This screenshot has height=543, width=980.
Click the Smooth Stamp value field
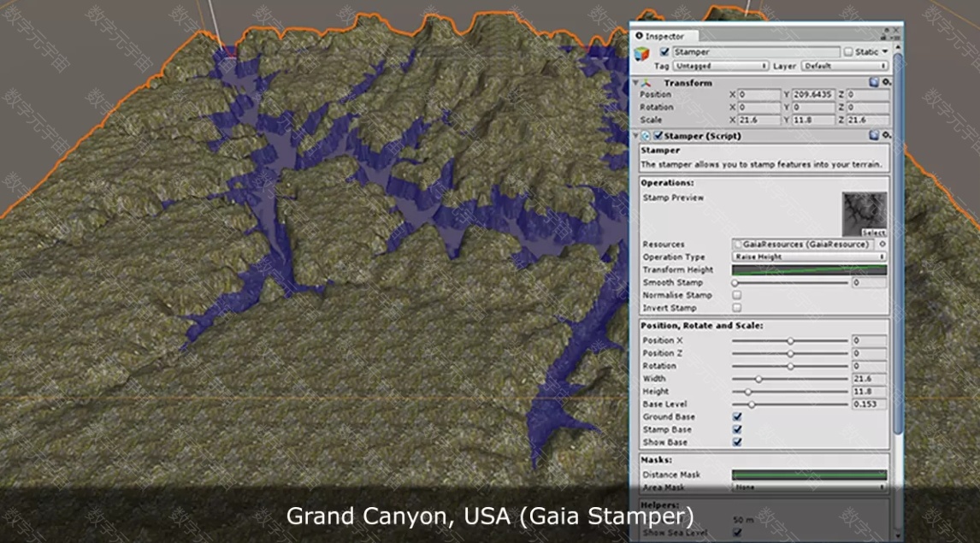tap(870, 282)
